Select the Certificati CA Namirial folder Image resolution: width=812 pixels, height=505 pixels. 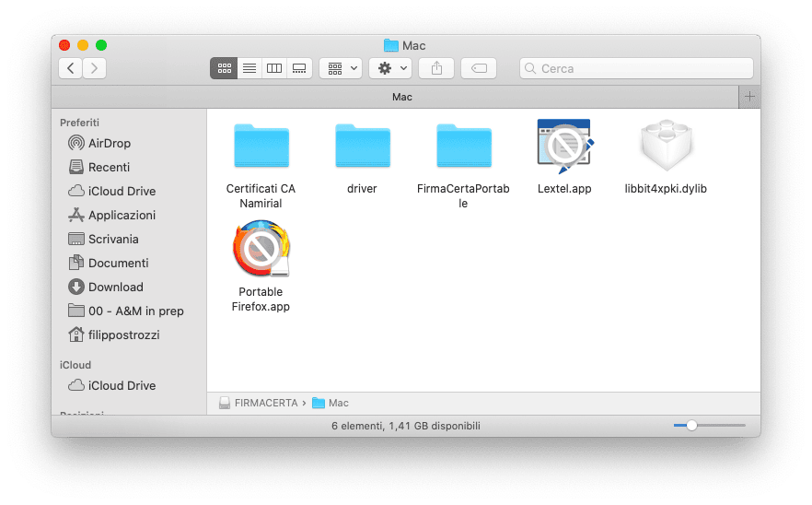(x=261, y=165)
